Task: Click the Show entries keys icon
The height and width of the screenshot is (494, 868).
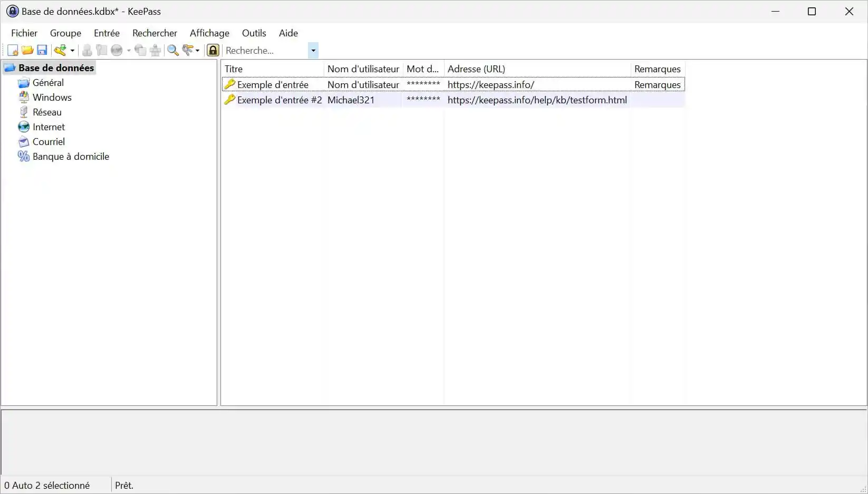Action: pyautogui.click(x=188, y=50)
